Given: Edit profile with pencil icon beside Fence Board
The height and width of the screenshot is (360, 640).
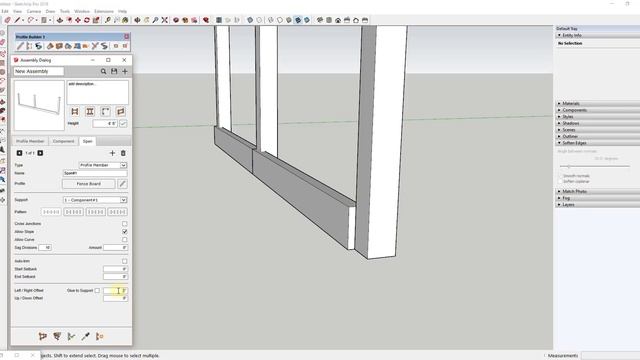Looking at the screenshot, I should [122, 184].
